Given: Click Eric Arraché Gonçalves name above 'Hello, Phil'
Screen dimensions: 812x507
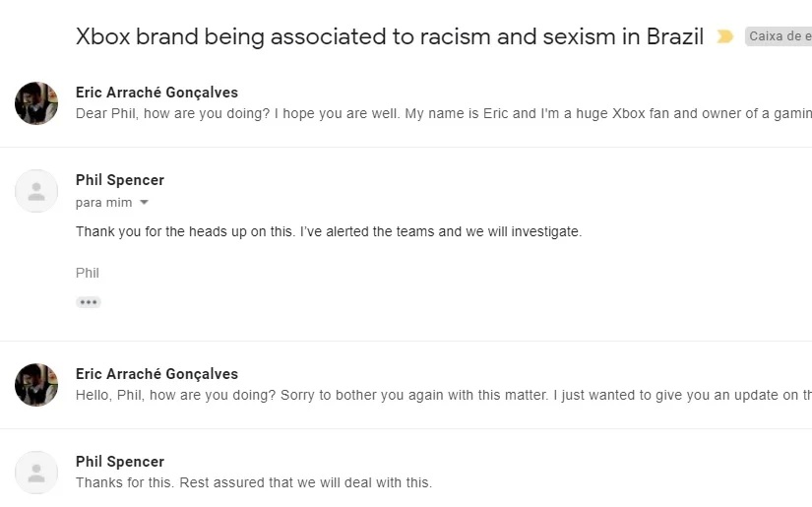Looking at the screenshot, I should pos(156,374).
